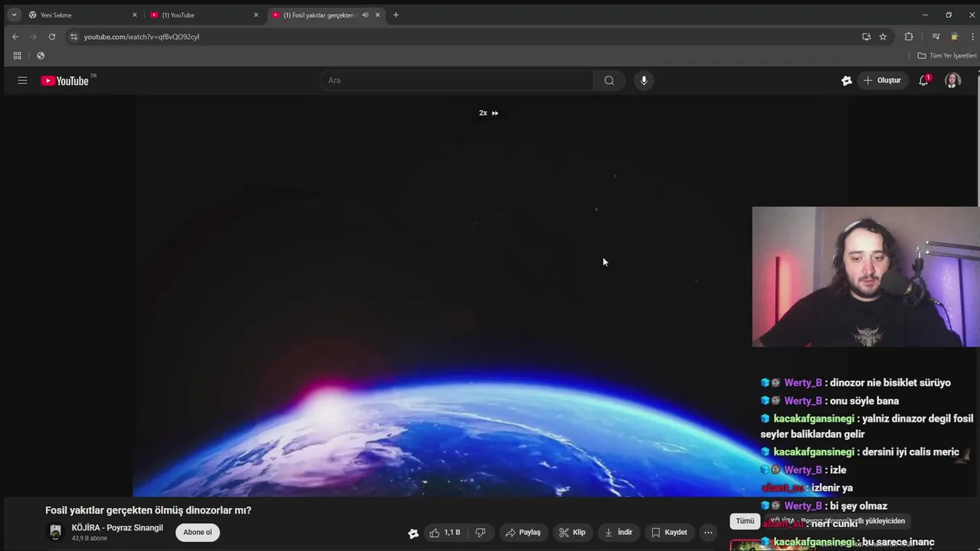The image size is (980, 551).
Task: Click the Klip button
Action: (573, 533)
